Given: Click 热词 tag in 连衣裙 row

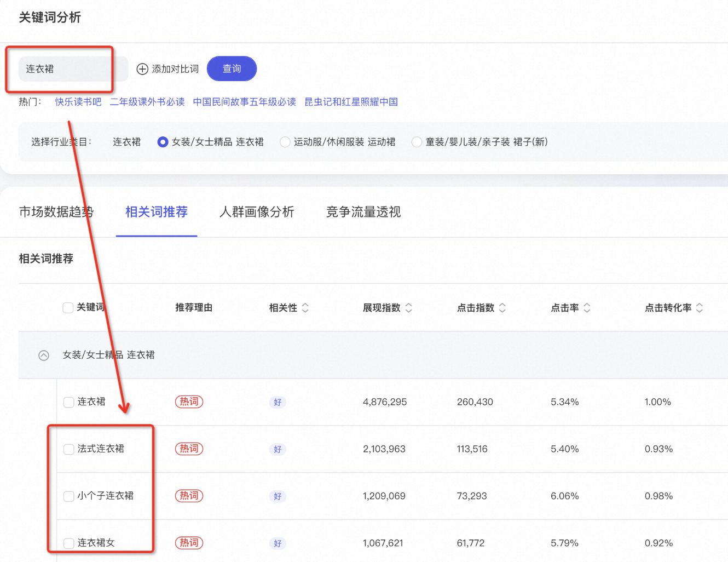Looking at the screenshot, I should tap(189, 402).
